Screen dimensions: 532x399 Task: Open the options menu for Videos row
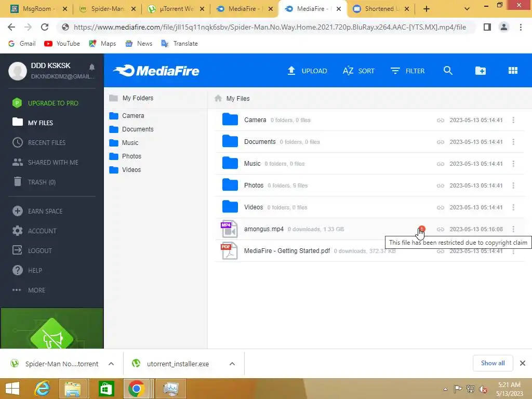513,207
